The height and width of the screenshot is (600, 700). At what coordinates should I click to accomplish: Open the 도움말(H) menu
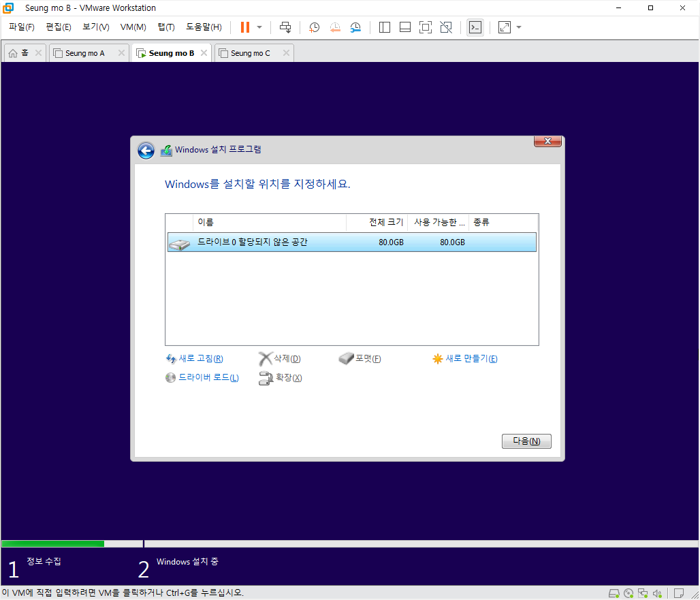pyautogui.click(x=204, y=27)
